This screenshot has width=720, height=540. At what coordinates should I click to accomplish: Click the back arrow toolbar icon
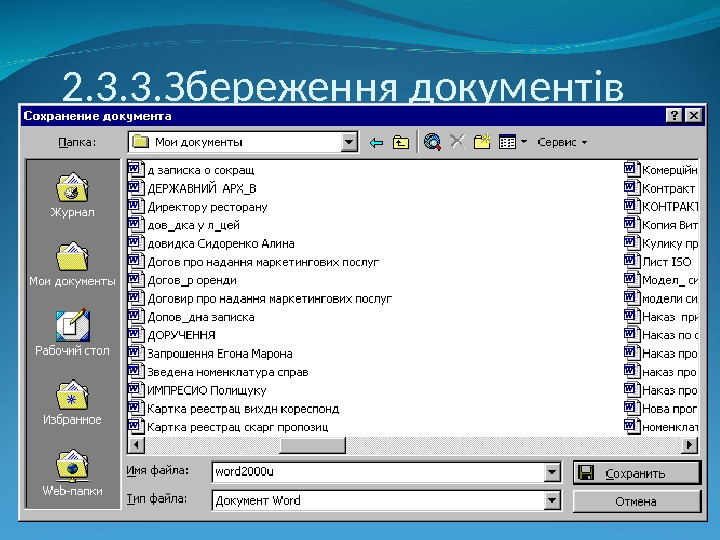[376, 143]
